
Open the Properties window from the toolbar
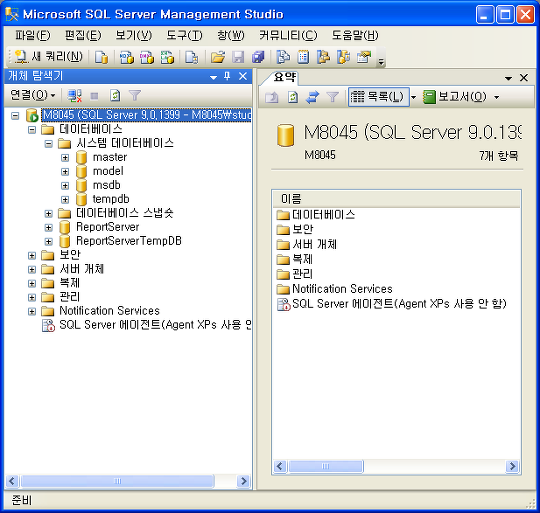coord(364,57)
